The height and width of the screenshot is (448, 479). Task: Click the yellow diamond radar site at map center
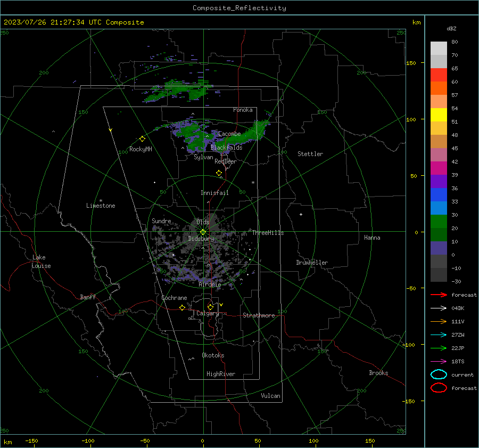click(x=203, y=232)
